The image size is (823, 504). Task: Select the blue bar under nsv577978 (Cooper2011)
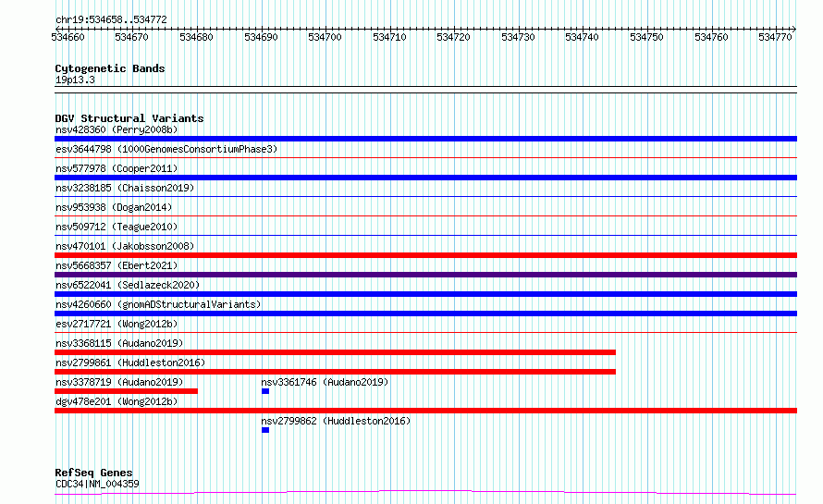coord(425,178)
